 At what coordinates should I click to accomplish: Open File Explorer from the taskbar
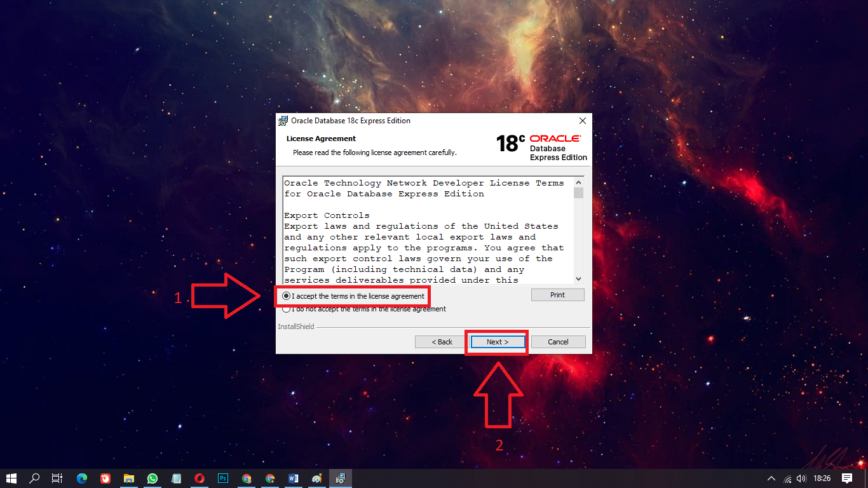129,478
